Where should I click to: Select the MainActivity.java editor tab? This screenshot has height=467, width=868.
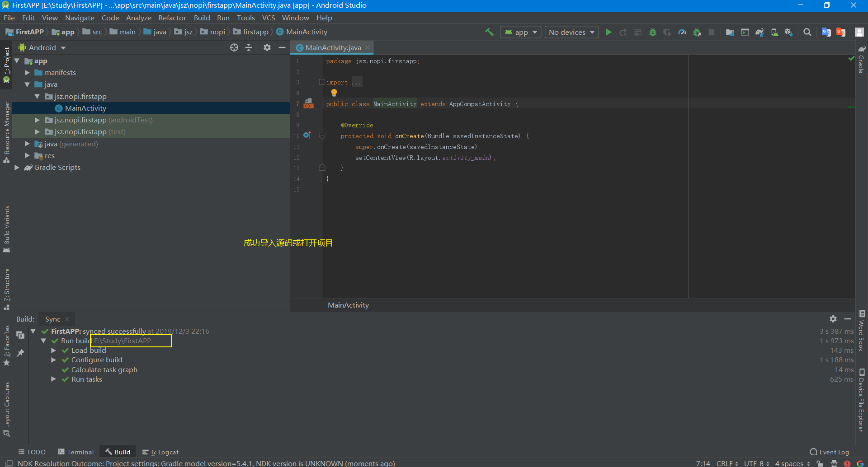333,47
